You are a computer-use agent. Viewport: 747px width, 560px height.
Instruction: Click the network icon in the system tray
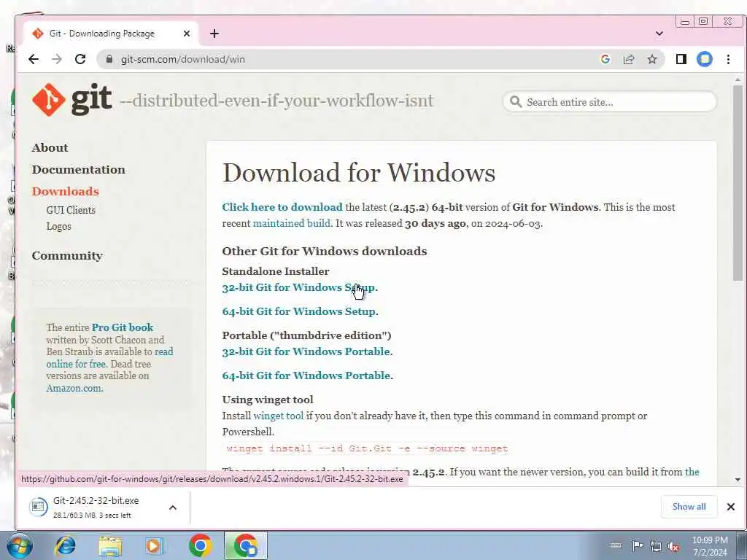pyautogui.click(x=656, y=545)
